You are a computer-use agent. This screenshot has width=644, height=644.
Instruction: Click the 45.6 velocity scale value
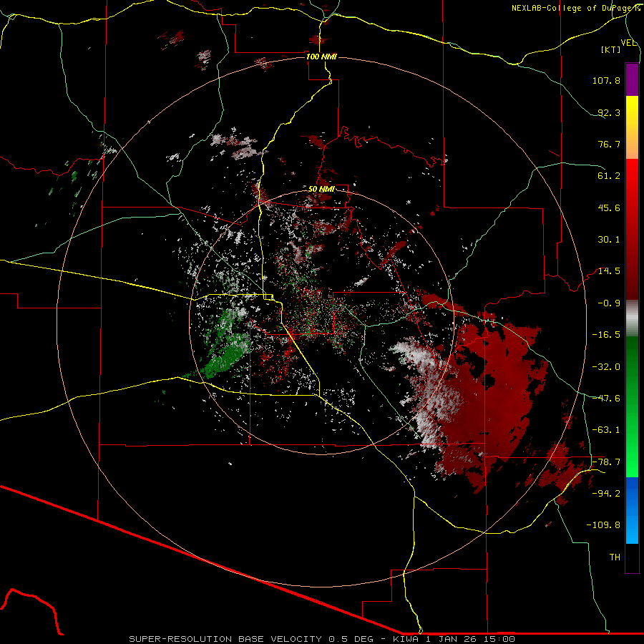click(x=609, y=208)
